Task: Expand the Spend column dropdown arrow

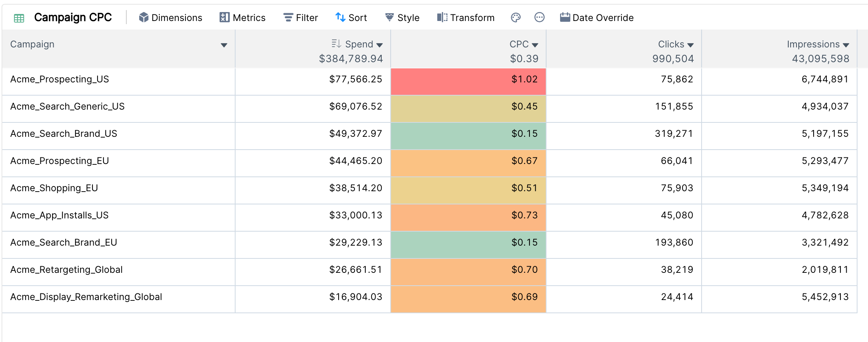Action: click(x=379, y=45)
